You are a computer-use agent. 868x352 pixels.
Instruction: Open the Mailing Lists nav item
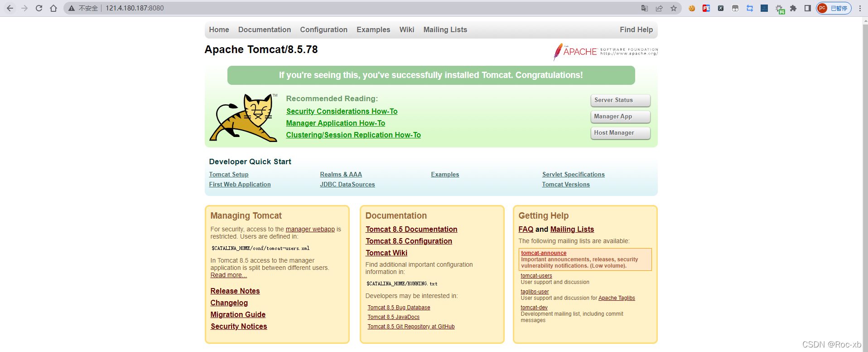445,29
